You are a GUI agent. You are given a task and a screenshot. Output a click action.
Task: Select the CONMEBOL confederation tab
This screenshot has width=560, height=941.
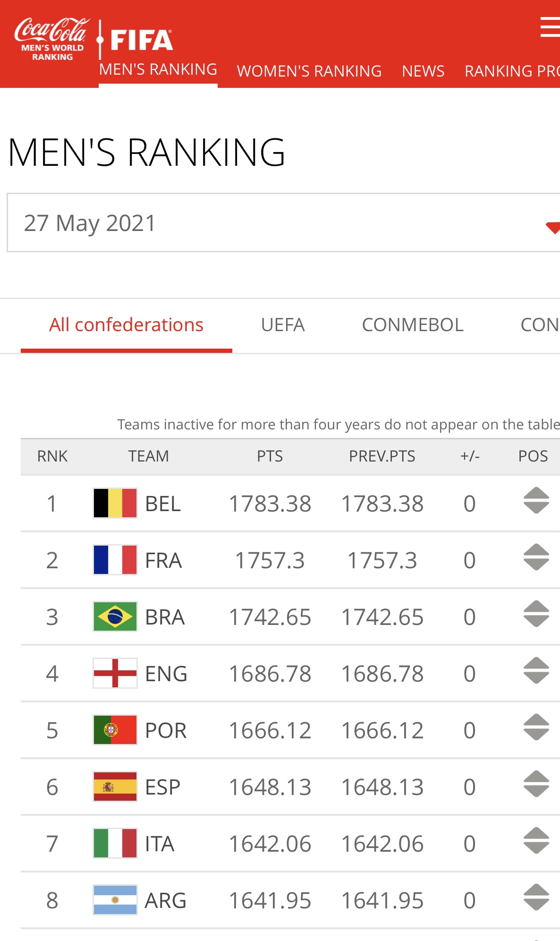point(413,325)
